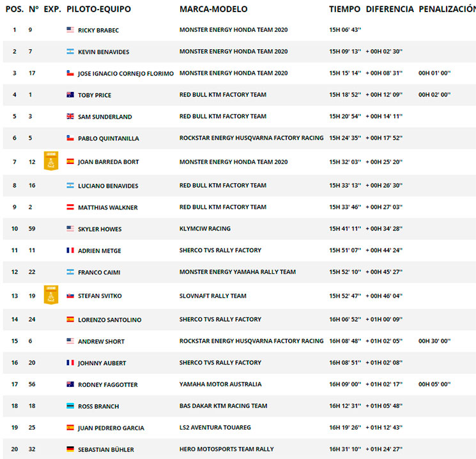The height and width of the screenshot is (459, 476).
Task: Select rider name ADRIEN METGE
Action: [x=99, y=251]
